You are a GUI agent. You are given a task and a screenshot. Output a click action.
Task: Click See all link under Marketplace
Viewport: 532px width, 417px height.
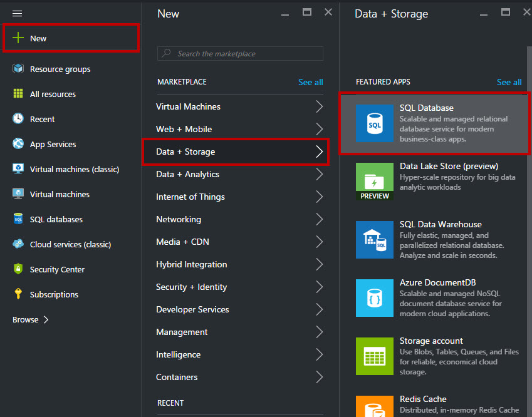(x=310, y=82)
